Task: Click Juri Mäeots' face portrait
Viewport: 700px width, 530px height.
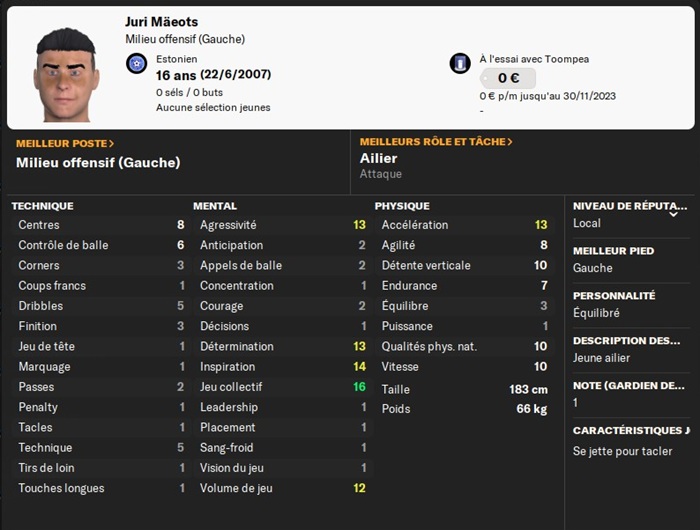Action: coord(67,74)
